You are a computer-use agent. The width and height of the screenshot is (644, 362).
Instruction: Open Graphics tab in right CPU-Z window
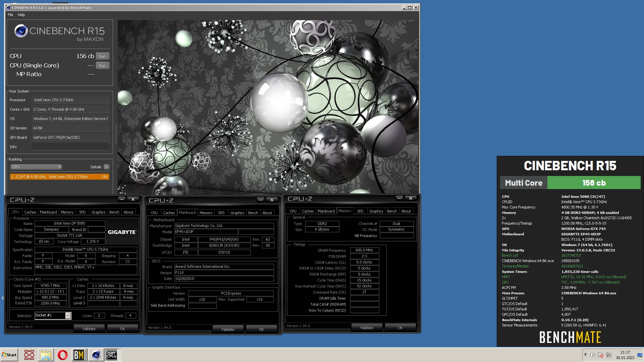point(376,211)
